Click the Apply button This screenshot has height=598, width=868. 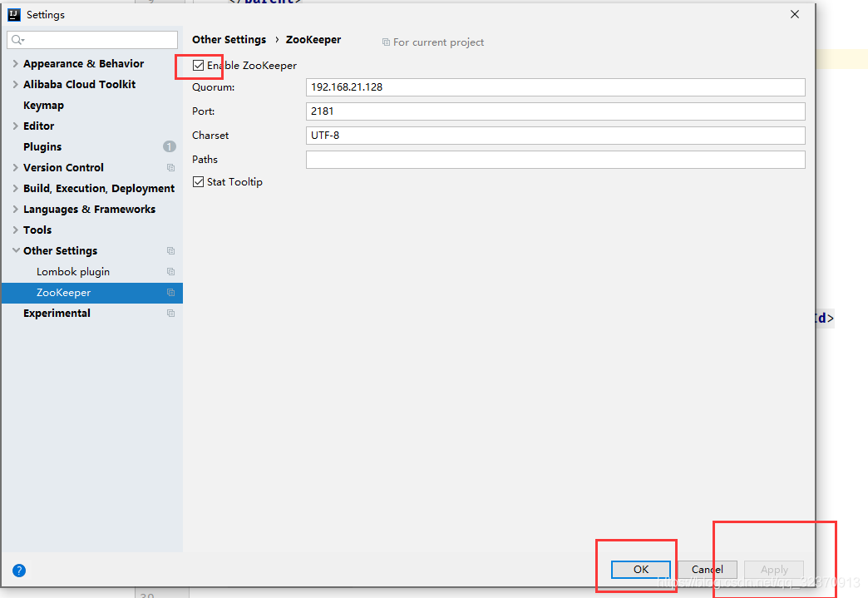pos(774,570)
